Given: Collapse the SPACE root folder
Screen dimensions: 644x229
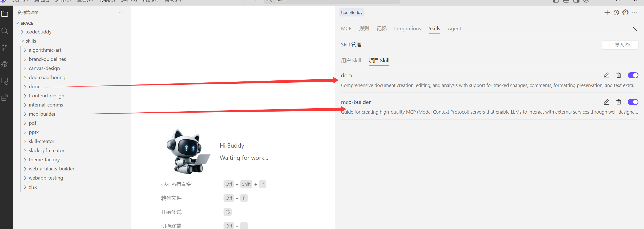Looking at the screenshot, I should coord(17,23).
